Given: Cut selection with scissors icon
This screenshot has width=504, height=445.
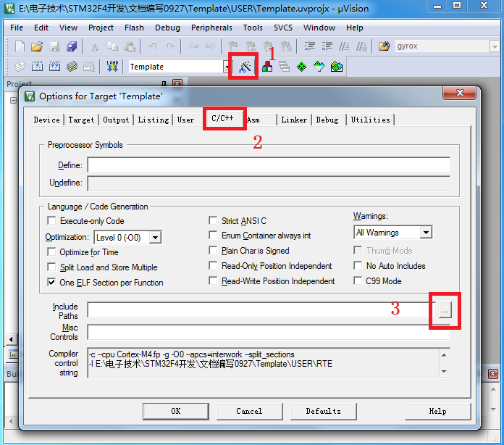Looking at the screenshot, I should 94,46.
